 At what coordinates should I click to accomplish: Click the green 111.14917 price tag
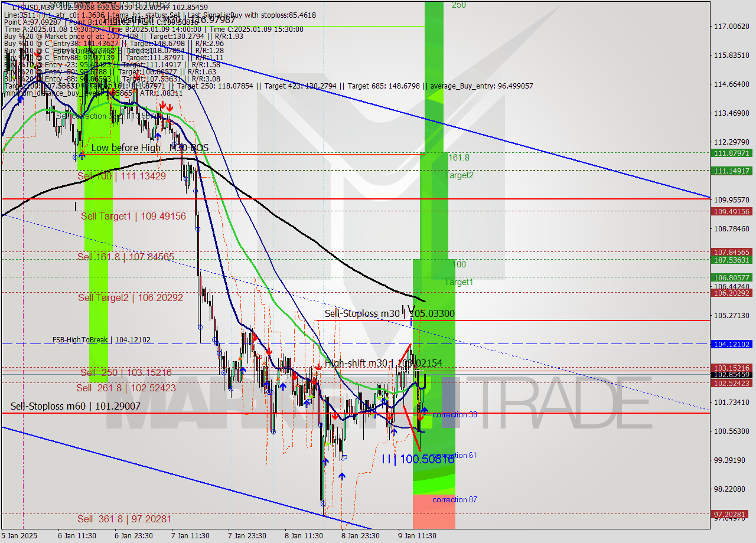pyautogui.click(x=732, y=171)
